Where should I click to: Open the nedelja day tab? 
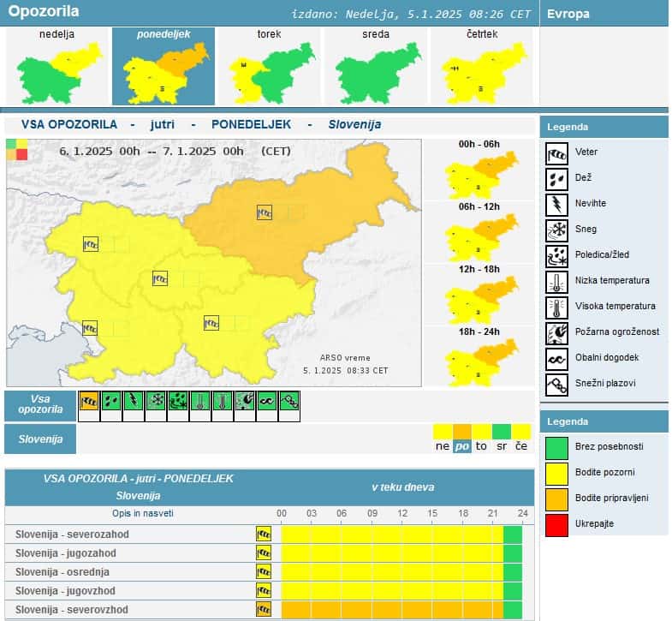(57, 65)
